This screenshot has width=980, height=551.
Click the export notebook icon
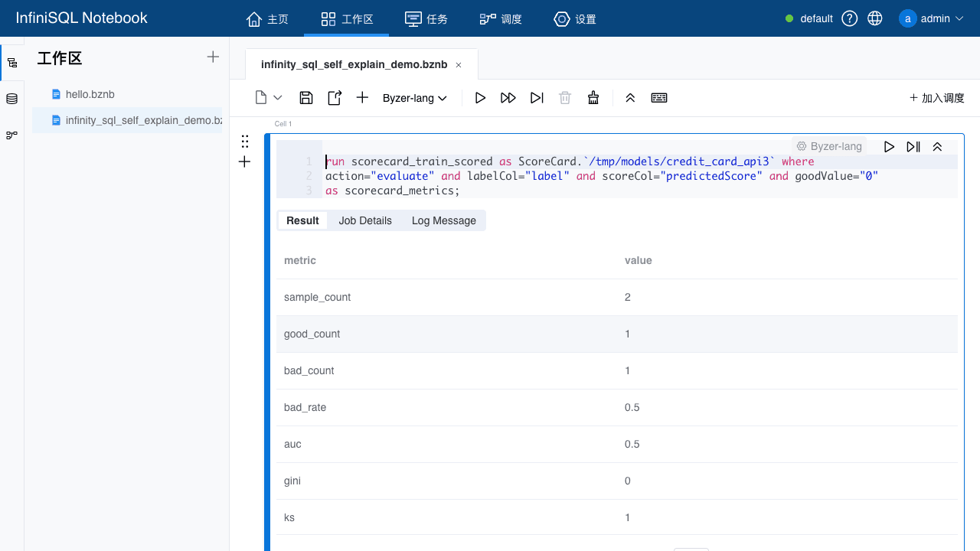coord(335,98)
